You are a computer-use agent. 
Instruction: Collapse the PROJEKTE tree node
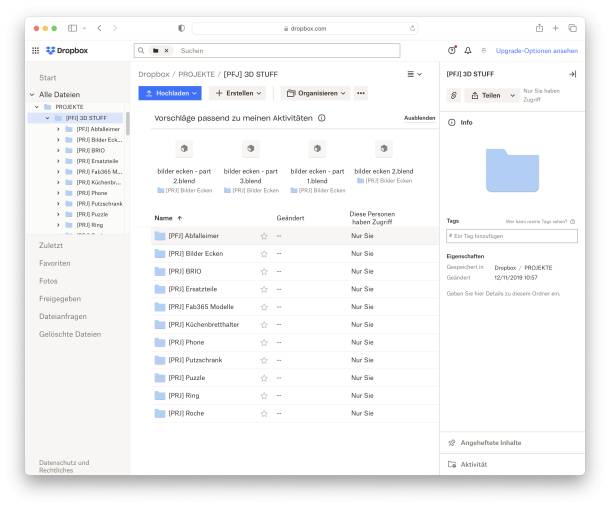click(x=37, y=107)
